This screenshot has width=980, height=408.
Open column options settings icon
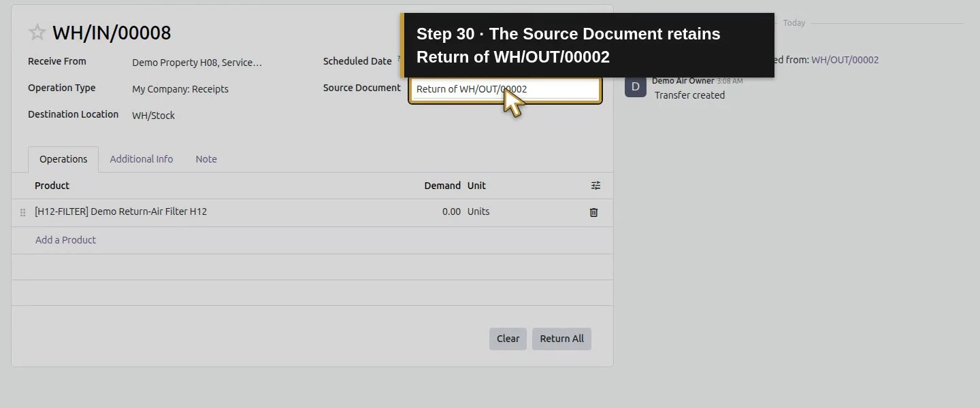tap(595, 186)
